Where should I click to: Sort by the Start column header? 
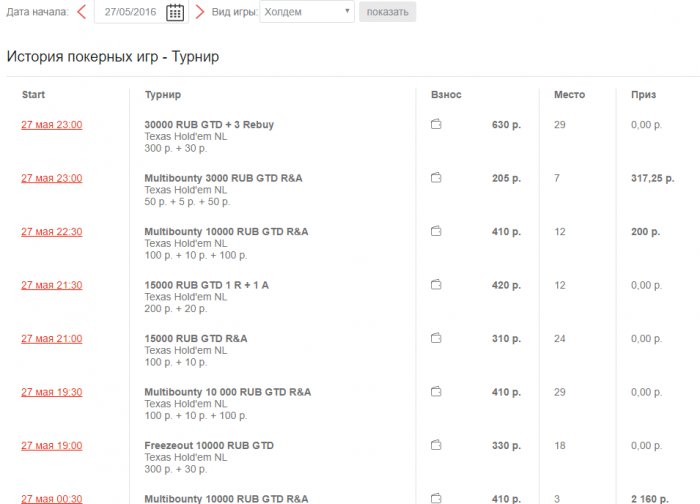(33, 95)
